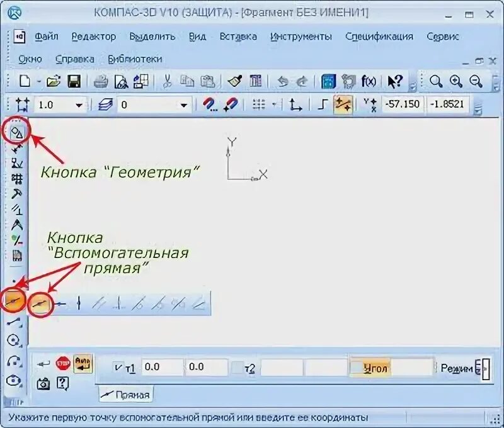Screen dimensions: 504x428
Task: Expand the layer 0 dropdown
Action: 184,105
